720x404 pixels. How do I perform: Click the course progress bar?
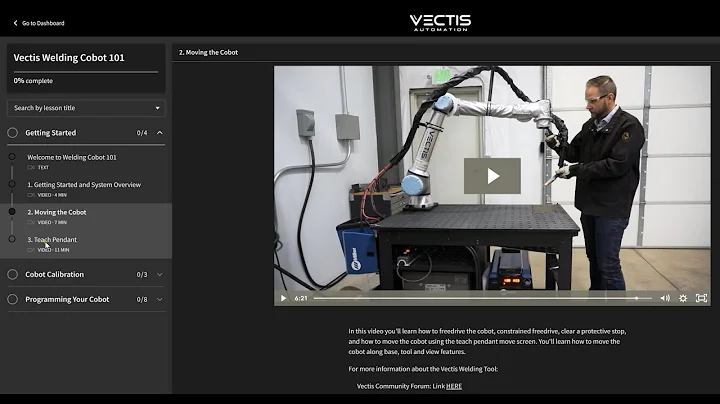[x=86, y=72]
